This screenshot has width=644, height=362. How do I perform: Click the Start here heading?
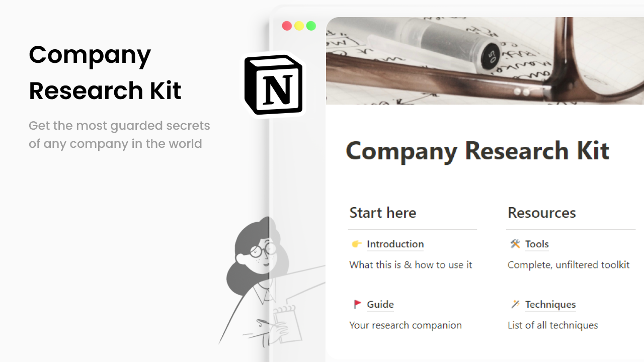pos(383,213)
